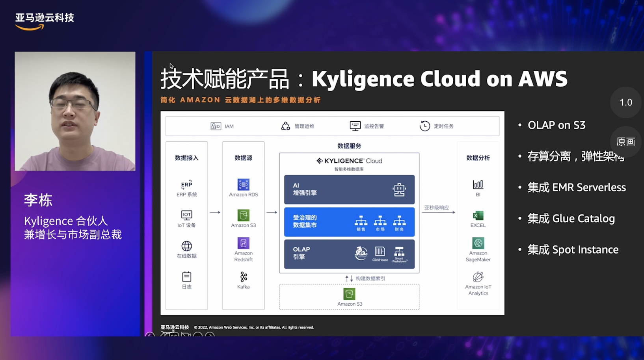Click the 构建数据索引 label
The width and height of the screenshot is (644, 360).
point(370,278)
